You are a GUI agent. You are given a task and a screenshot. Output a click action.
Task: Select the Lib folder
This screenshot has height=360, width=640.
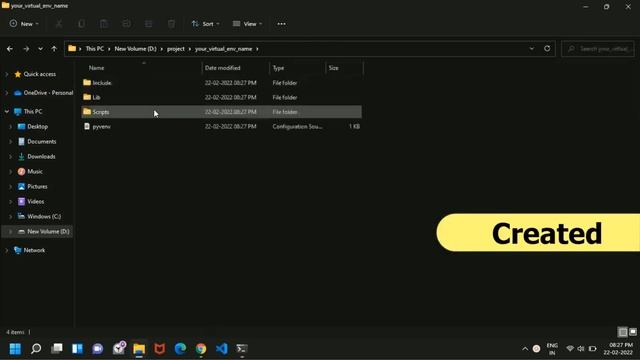click(x=222, y=97)
